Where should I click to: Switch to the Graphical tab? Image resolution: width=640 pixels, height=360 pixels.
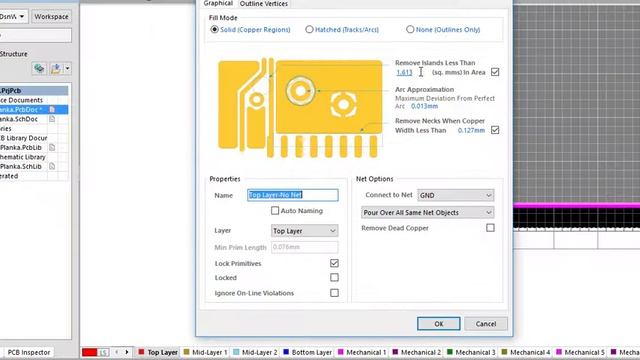[x=218, y=3]
